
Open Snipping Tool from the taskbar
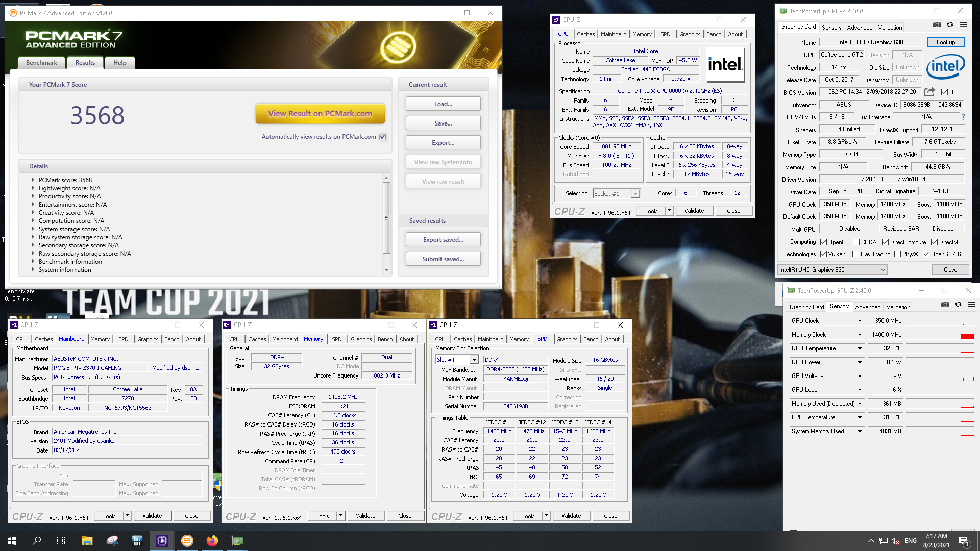112,541
